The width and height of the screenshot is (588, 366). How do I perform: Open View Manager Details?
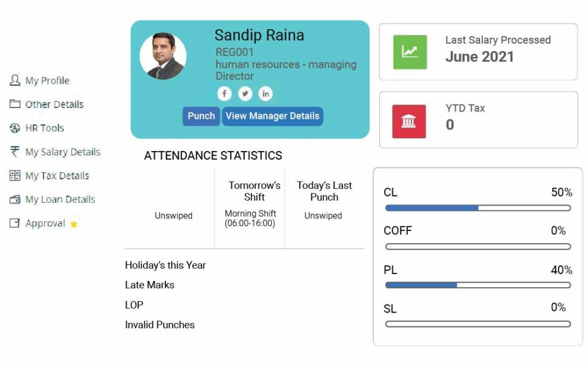coord(273,116)
